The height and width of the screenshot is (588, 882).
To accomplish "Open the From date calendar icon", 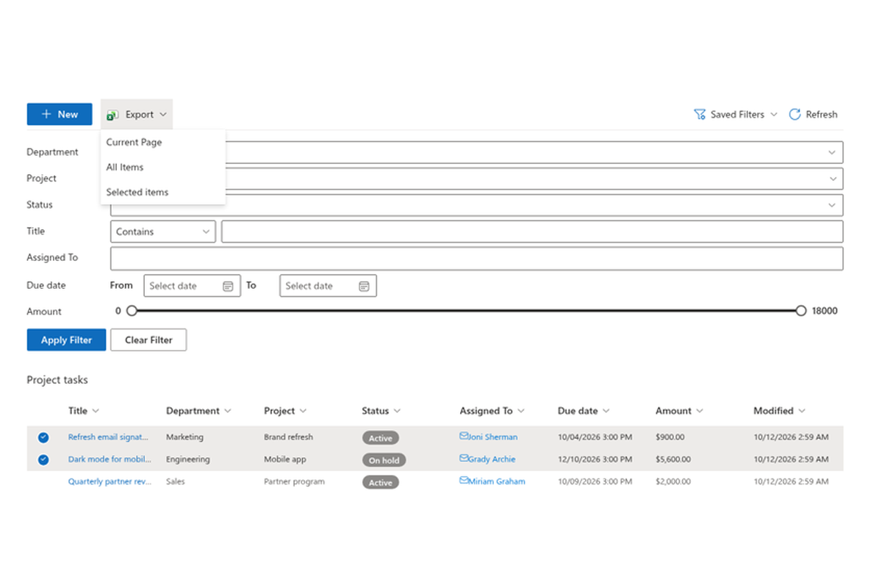I will tap(228, 286).
